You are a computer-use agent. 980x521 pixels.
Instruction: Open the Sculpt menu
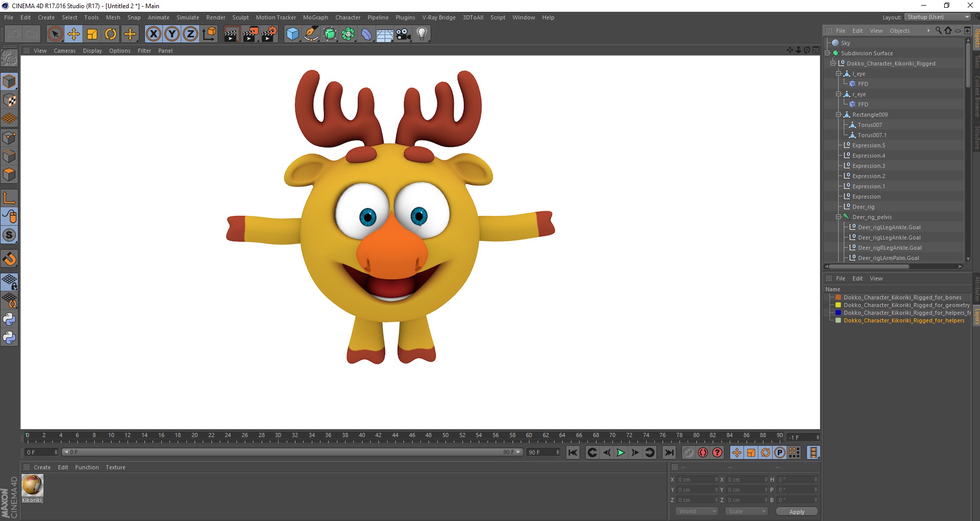(x=240, y=17)
